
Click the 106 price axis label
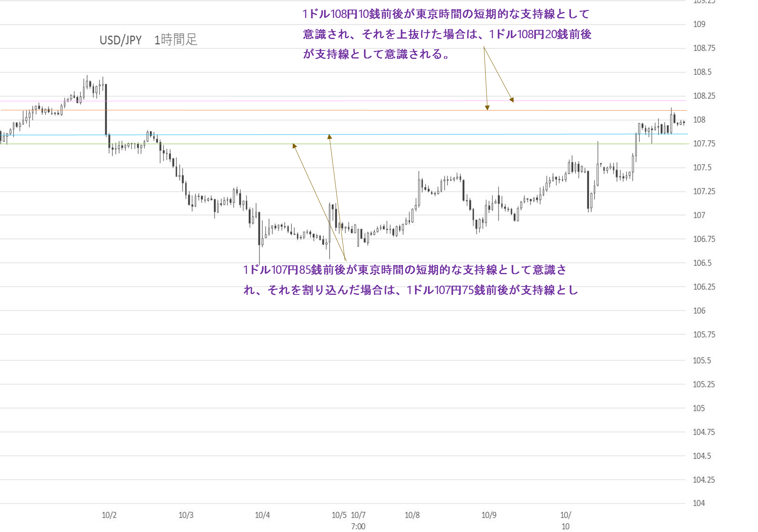click(699, 311)
